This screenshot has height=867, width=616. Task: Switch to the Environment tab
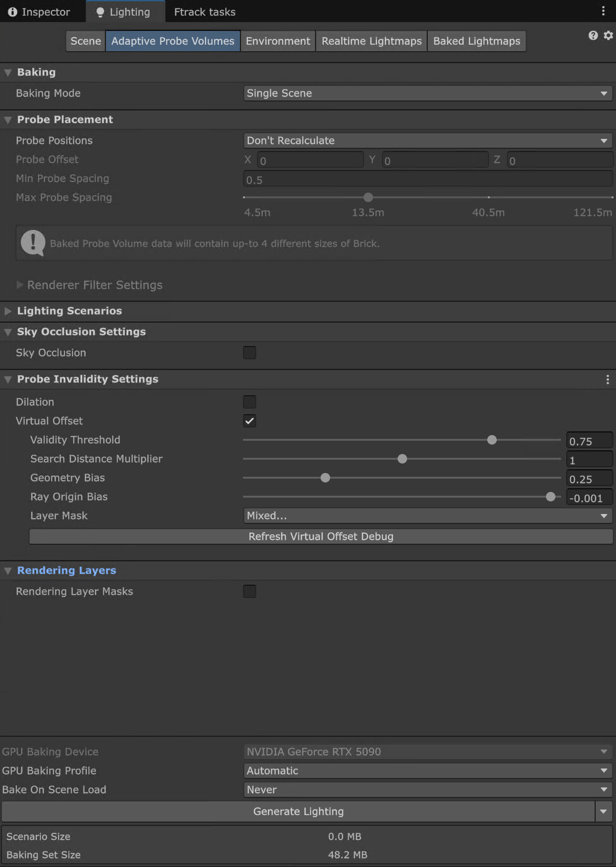point(278,40)
